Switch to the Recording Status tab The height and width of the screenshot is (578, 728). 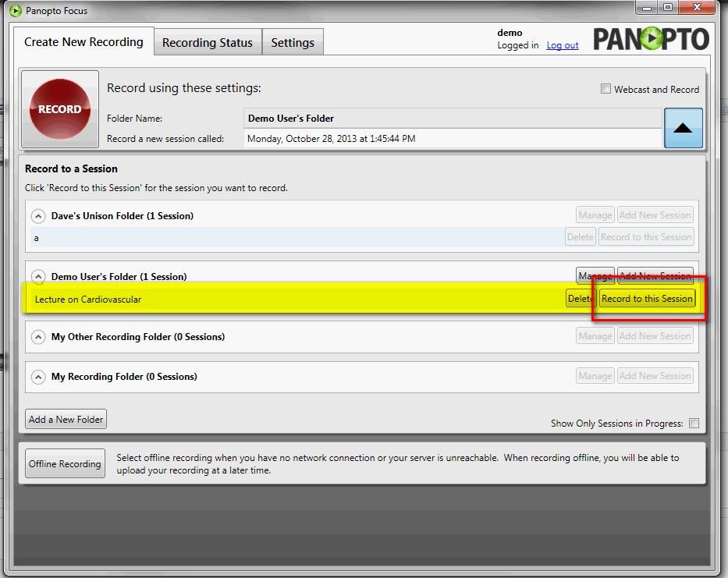click(x=208, y=42)
